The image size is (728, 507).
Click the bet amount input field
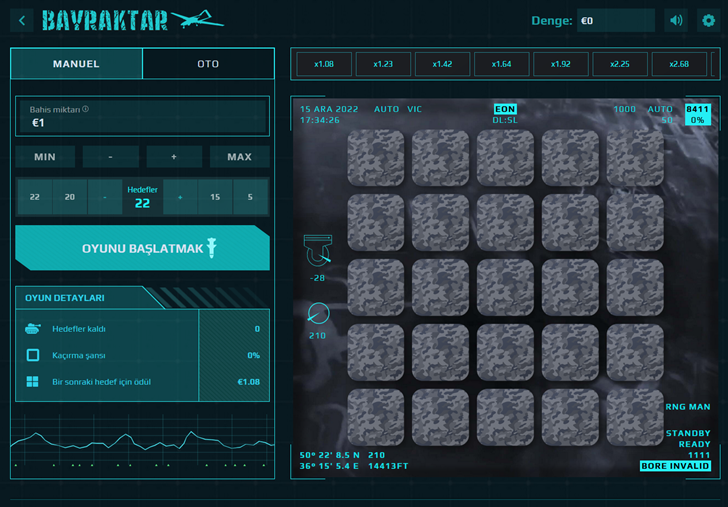[x=142, y=116]
